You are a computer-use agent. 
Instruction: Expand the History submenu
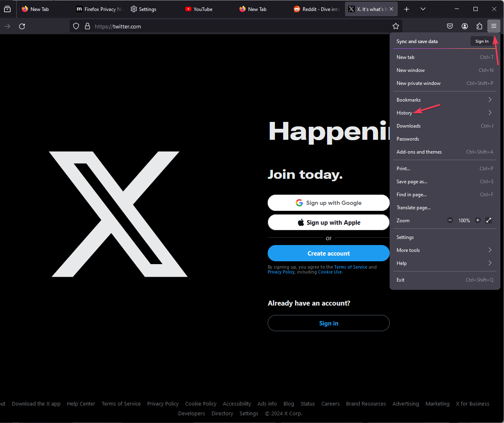(x=445, y=113)
